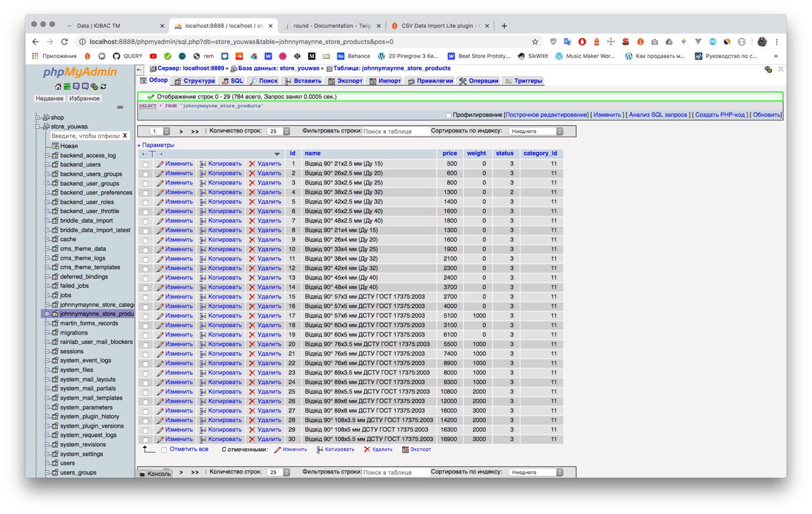This screenshot has height=514, width=812.
Task: Open the new tab plus button
Action: (504, 26)
